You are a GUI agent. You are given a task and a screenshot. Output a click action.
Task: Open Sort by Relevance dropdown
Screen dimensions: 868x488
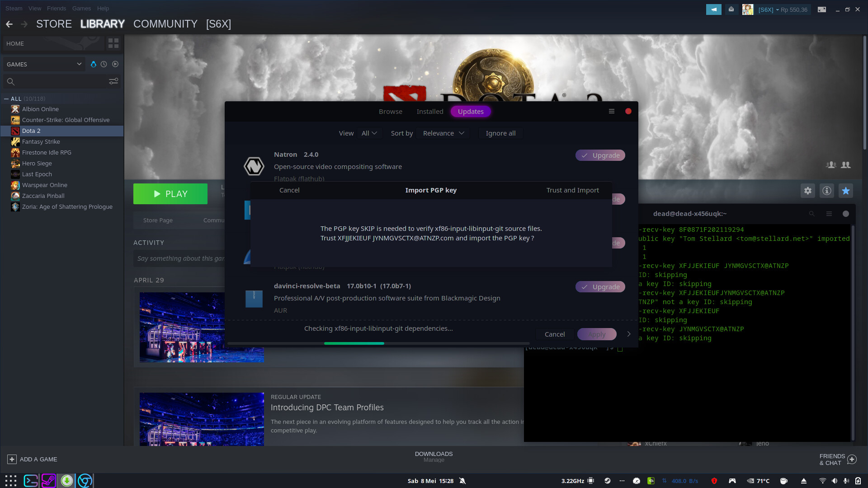pyautogui.click(x=443, y=133)
